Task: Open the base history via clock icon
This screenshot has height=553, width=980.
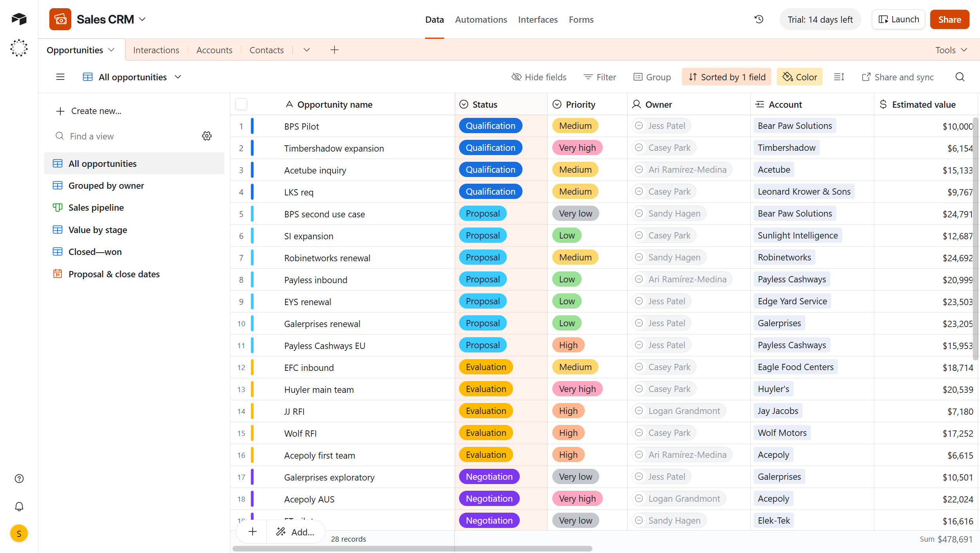Action: (x=759, y=19)
